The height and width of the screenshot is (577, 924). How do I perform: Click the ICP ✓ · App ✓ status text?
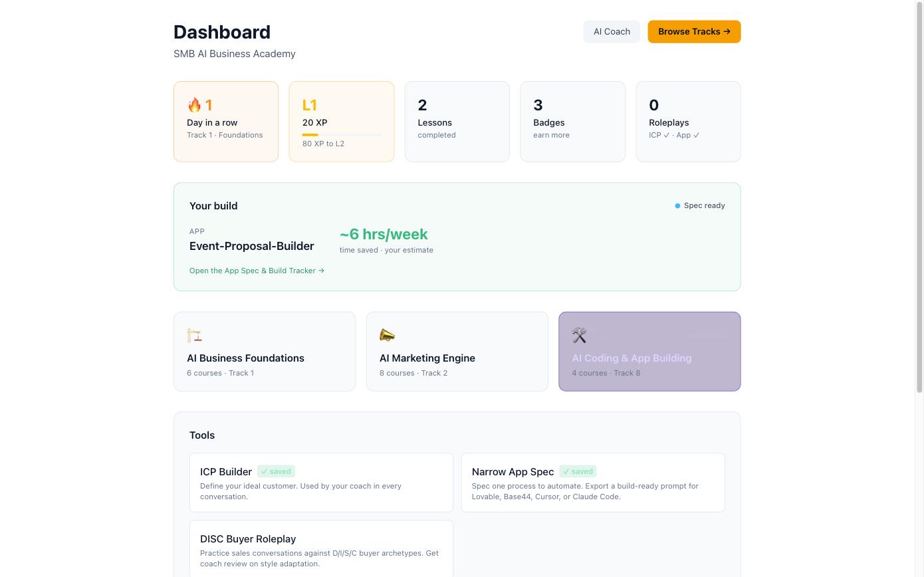[674, 135]
